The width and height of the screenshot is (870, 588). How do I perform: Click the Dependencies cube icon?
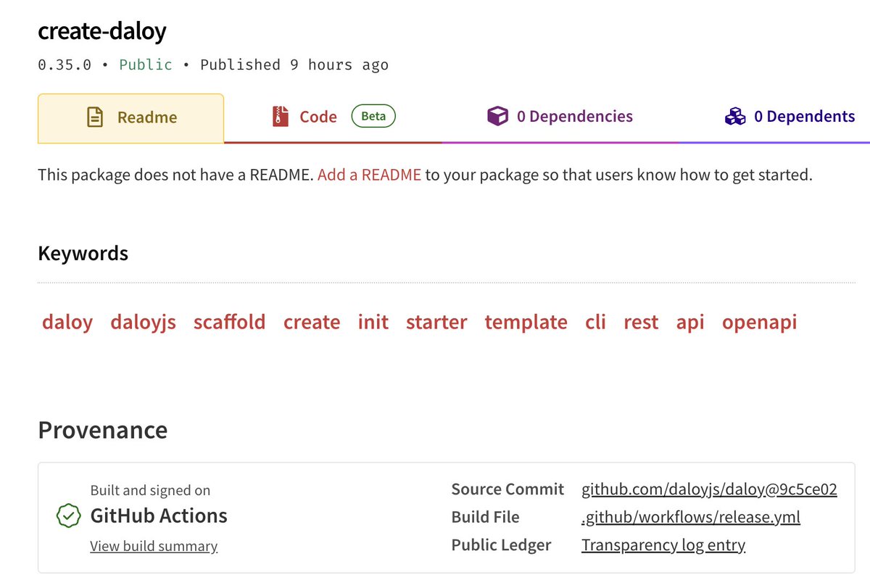click(x=497, y=117)
